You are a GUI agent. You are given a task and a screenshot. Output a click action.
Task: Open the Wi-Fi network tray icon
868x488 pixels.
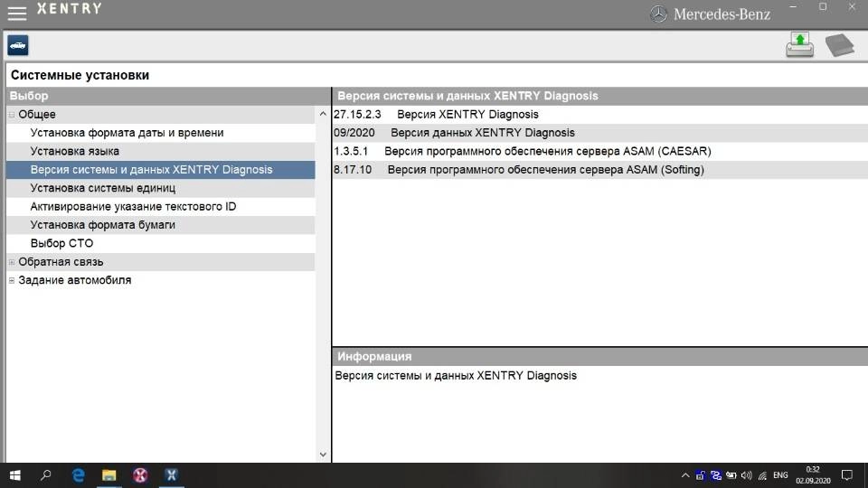pos(763,475)
